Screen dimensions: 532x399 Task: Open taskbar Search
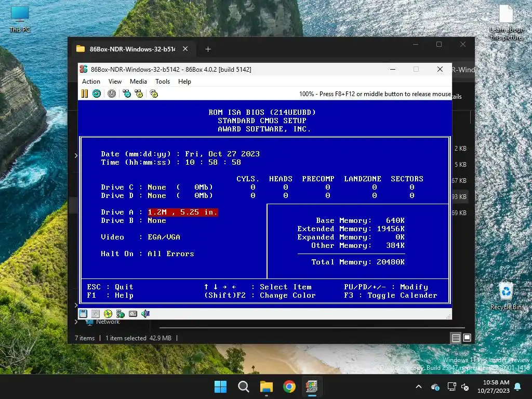tap(244, 387)
